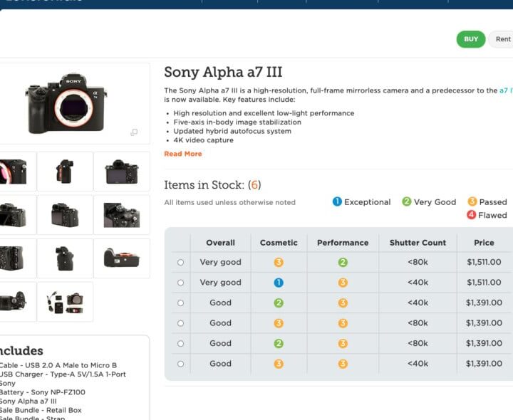Click the enlarge image icon on main photo

click(134, 132)
